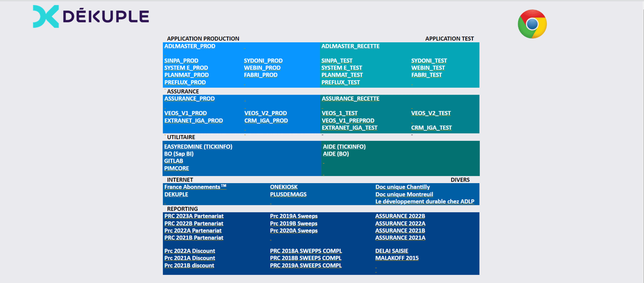644x283 pixels.
Task: Open the ADLMASTER_PROD link
Action: (190, 46)
